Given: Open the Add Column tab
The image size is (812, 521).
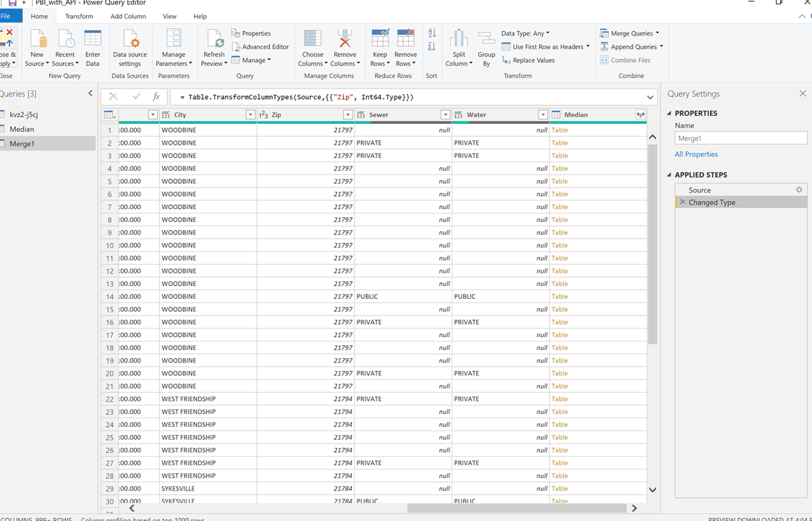Looking at the screenshot, I should (128, 16).
